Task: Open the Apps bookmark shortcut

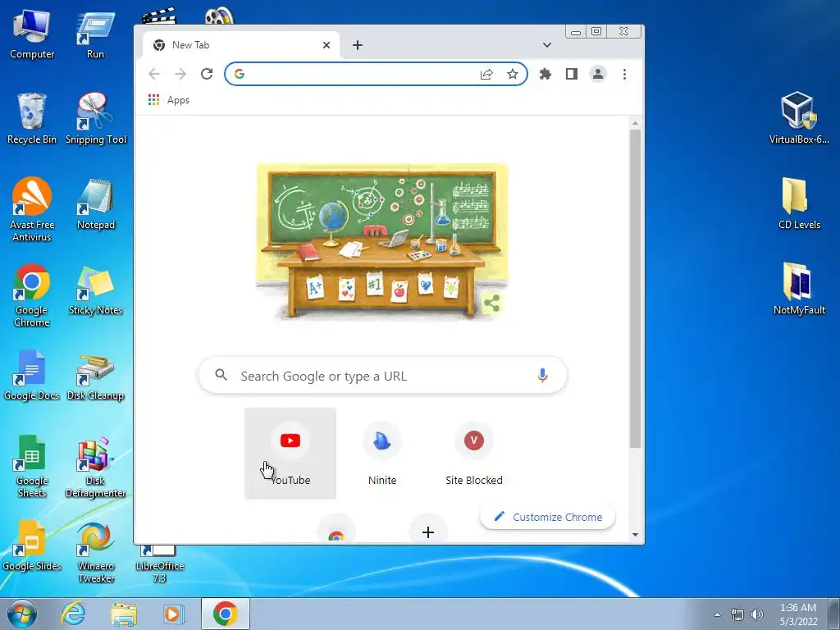Action: [169, 100]
